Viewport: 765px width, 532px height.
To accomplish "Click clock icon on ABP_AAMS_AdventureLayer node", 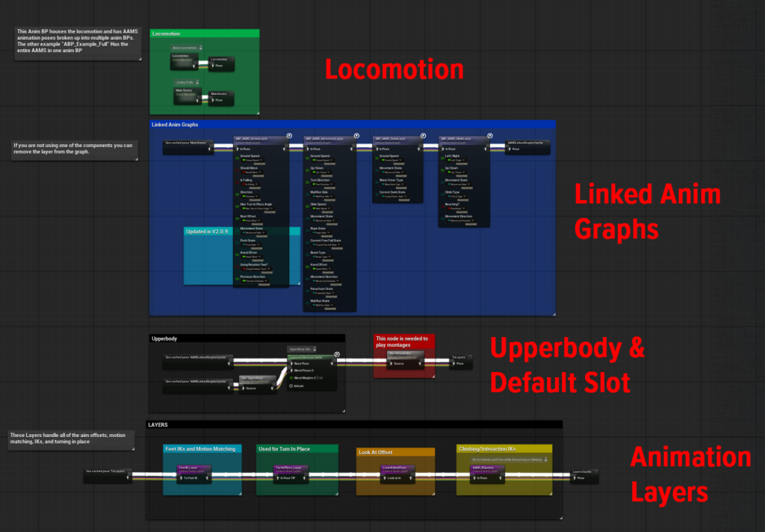I will click(355, 136).
